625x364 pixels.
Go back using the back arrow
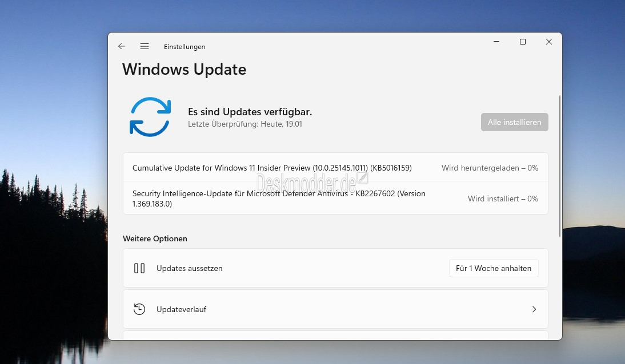[x=122, y=46]
